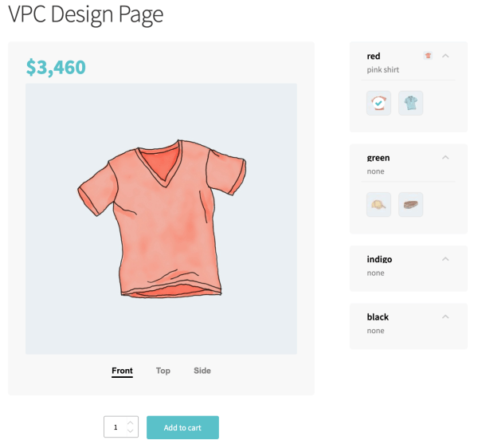Image resolution: width=478 pixels, height=448 pixels.
Task: Decrease quantity with the down arrow
Action: pyautogui.click(x=131, y=431)
